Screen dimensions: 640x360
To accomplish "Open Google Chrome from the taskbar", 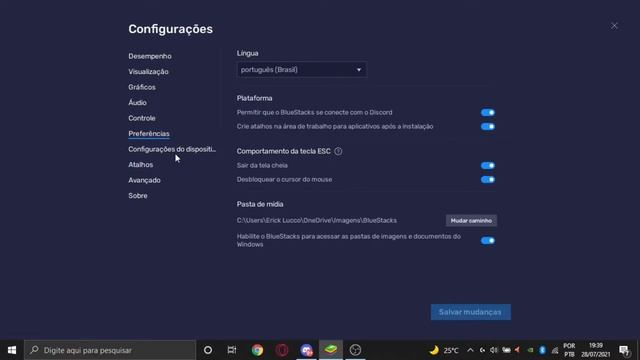I will [x=257, y=350].
